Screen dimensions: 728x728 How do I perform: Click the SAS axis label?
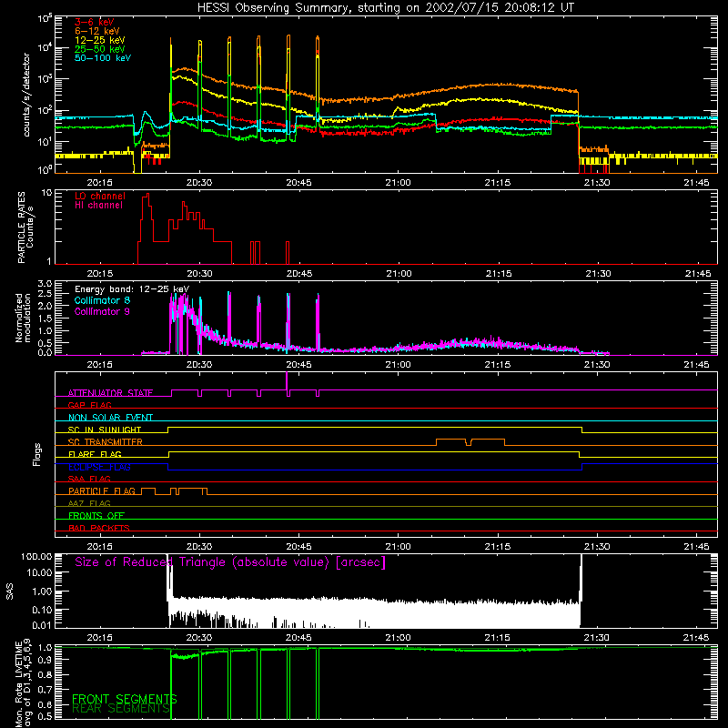click(x=10, y=591)
